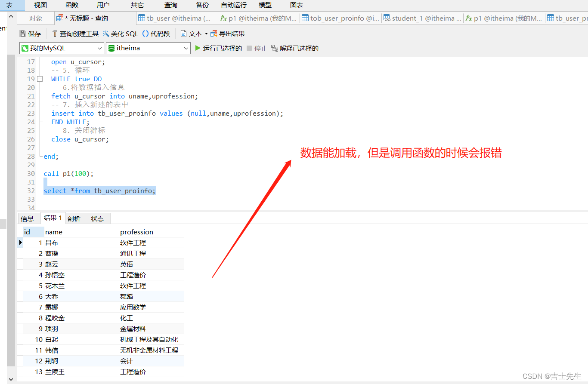
Task: Open the Function (函数) menu
Action: [72, 5]
